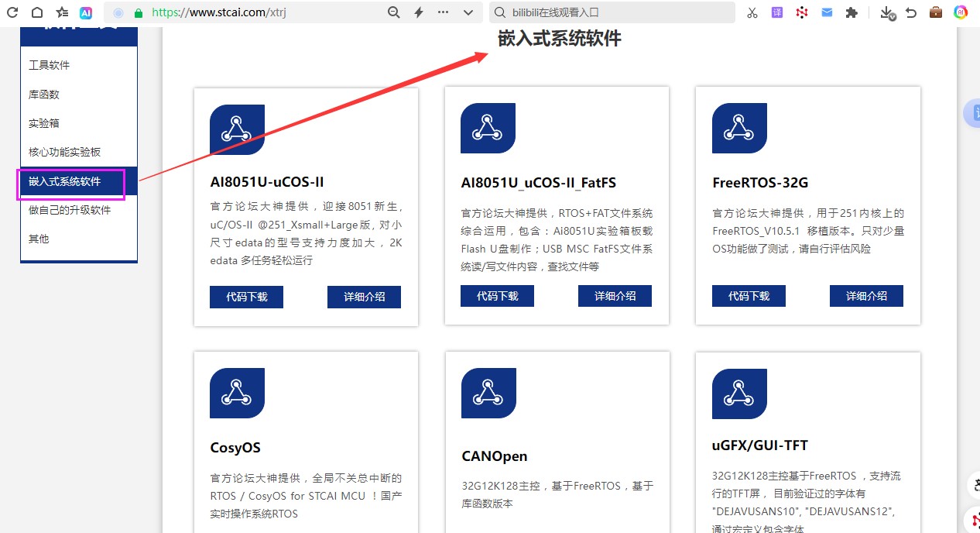
Task: Click the zoom magnifier icon in address bar
Action: pos(394,12)
